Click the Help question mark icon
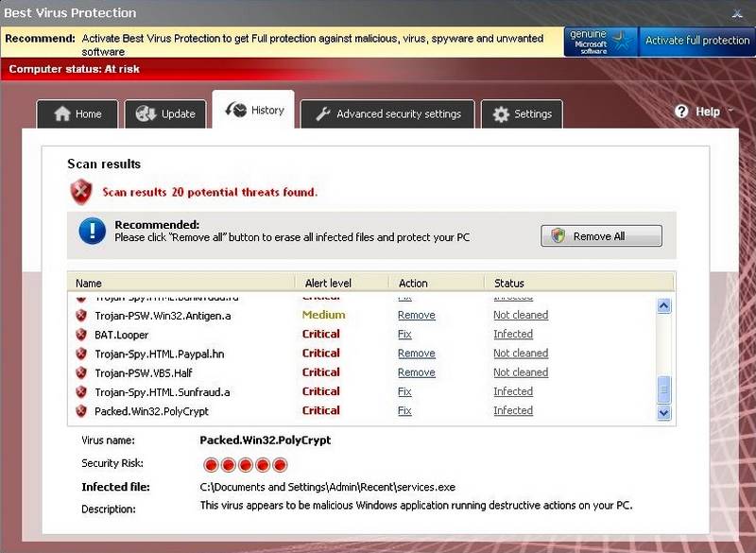 pos(681,112)
